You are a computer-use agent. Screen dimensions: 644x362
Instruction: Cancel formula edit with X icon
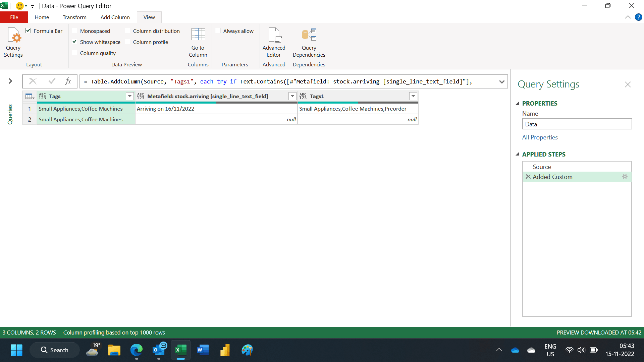33,81
